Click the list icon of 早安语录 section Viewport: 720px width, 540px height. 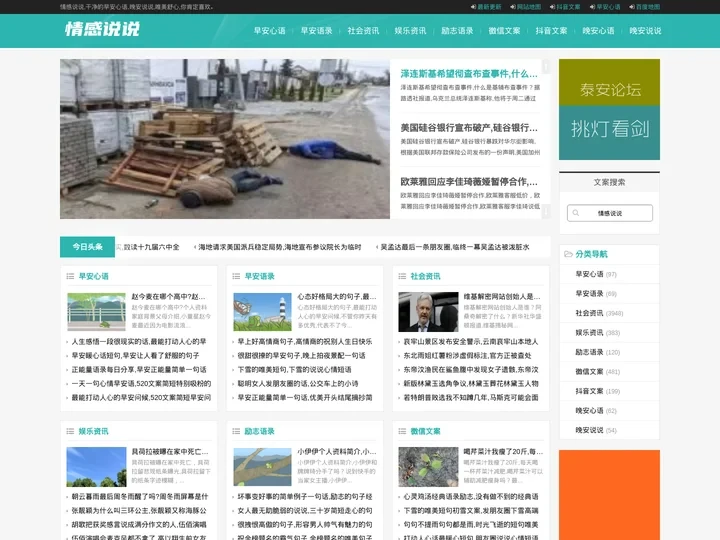coord(236,276)
